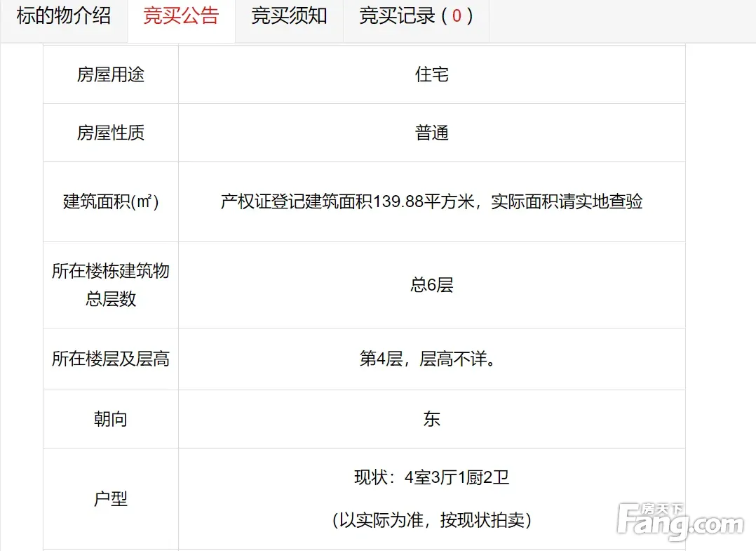
Task: Open the 标的物介绍 tab
Action: coord(64,17)
